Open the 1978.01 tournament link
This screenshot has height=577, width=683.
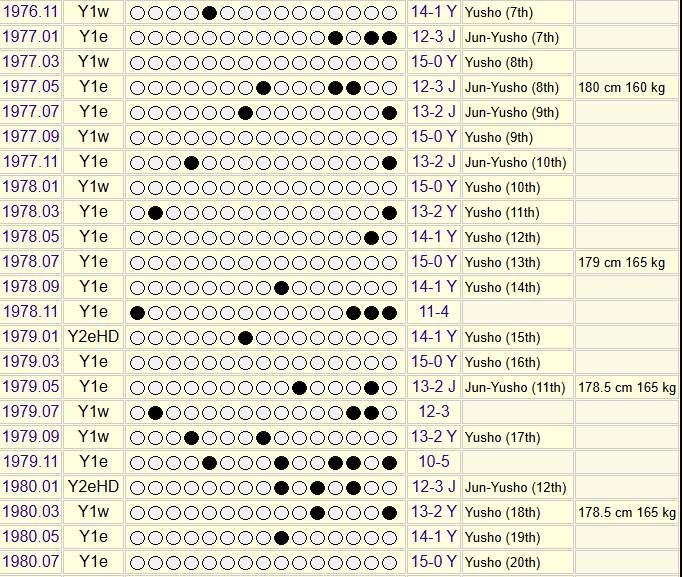point(30,186)
